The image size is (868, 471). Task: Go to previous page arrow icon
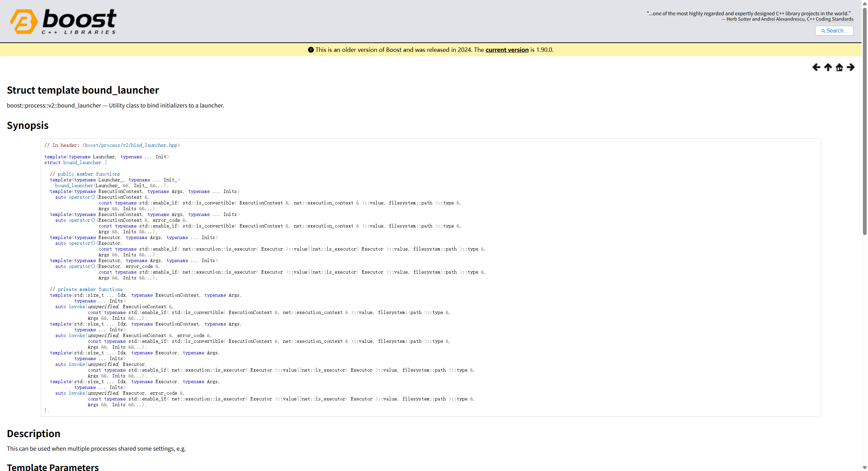[x=816, y=67]
